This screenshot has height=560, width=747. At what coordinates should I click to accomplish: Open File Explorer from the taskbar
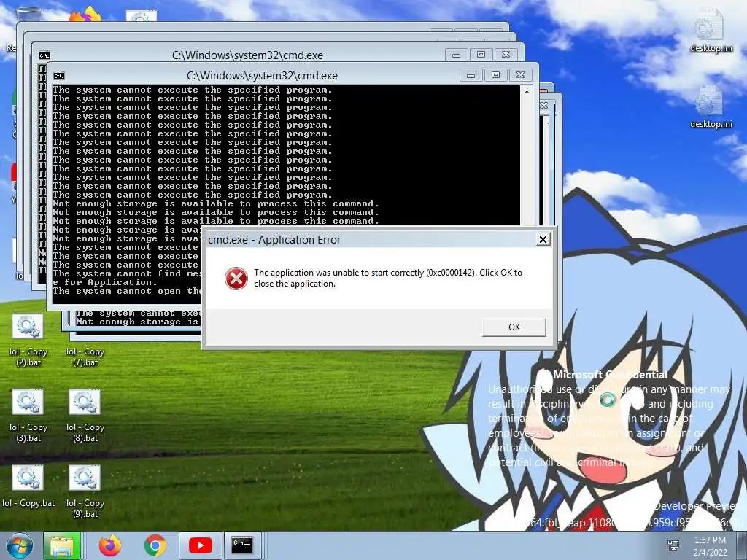[62, 545]
